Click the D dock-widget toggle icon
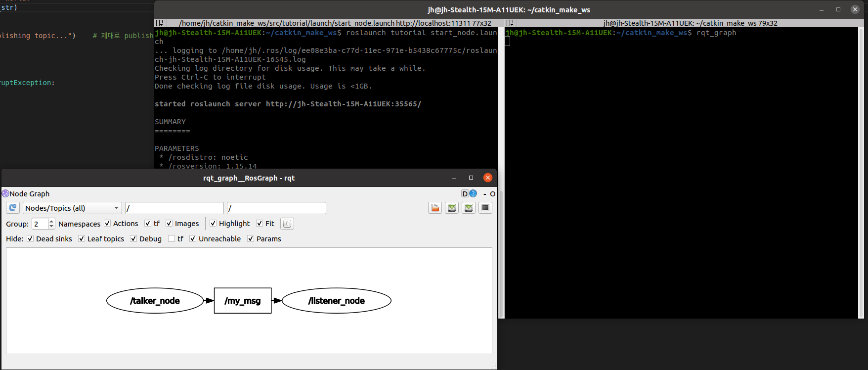 (465, 194)
